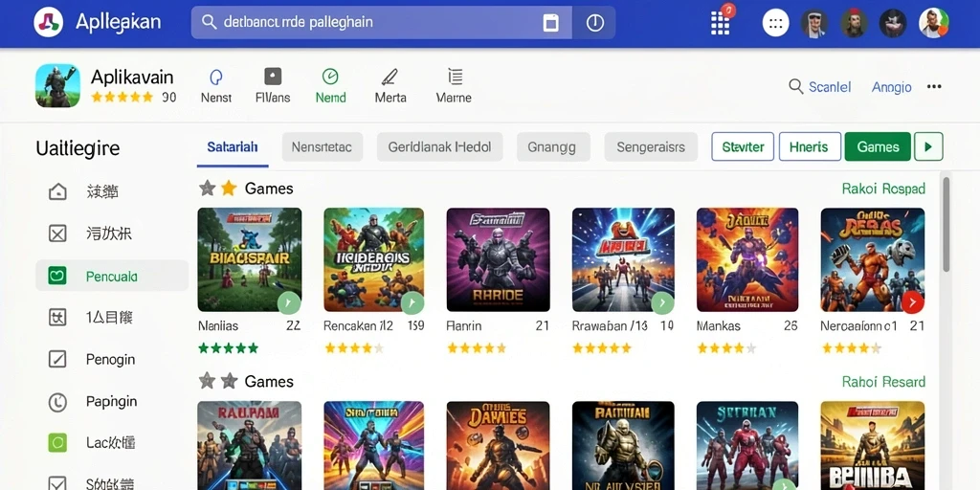Click the Aplikavain header star rating
Viewport: 980px width, 490px height.
click(122, 98)
